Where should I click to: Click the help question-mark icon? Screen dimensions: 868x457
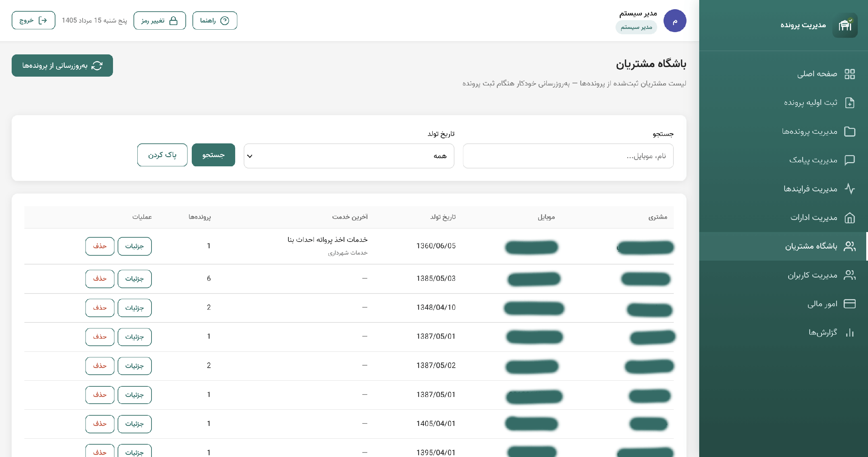click(225, 20)
